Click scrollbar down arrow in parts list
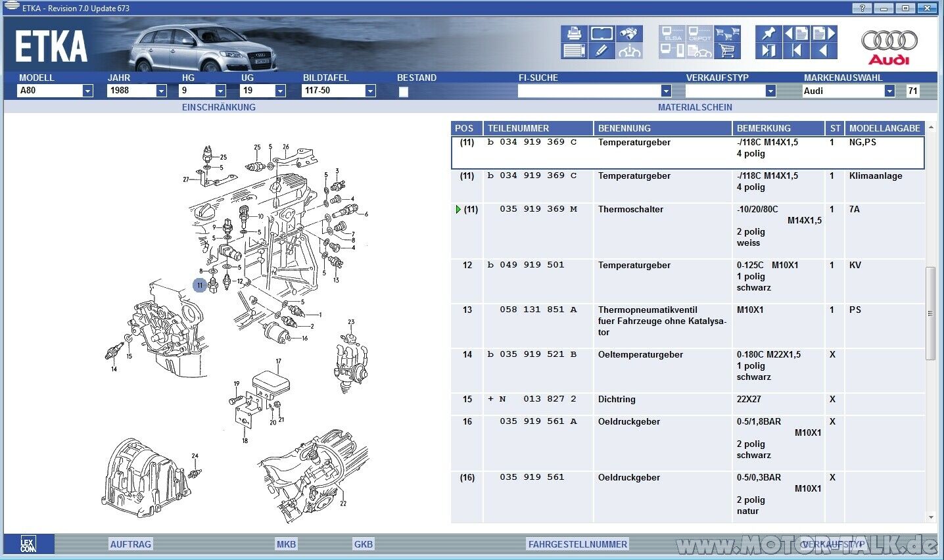The image size is (944, 560). pyautogui.click(x=930, y=517)
